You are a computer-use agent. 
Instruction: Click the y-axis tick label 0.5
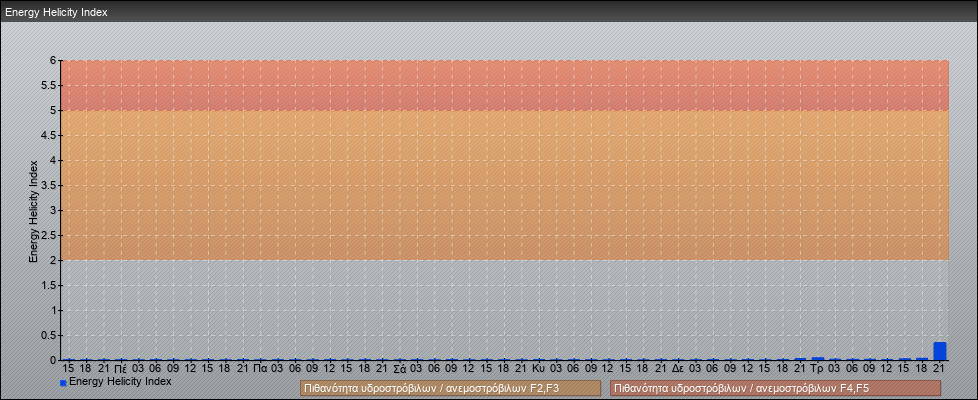tap(48, 335)
